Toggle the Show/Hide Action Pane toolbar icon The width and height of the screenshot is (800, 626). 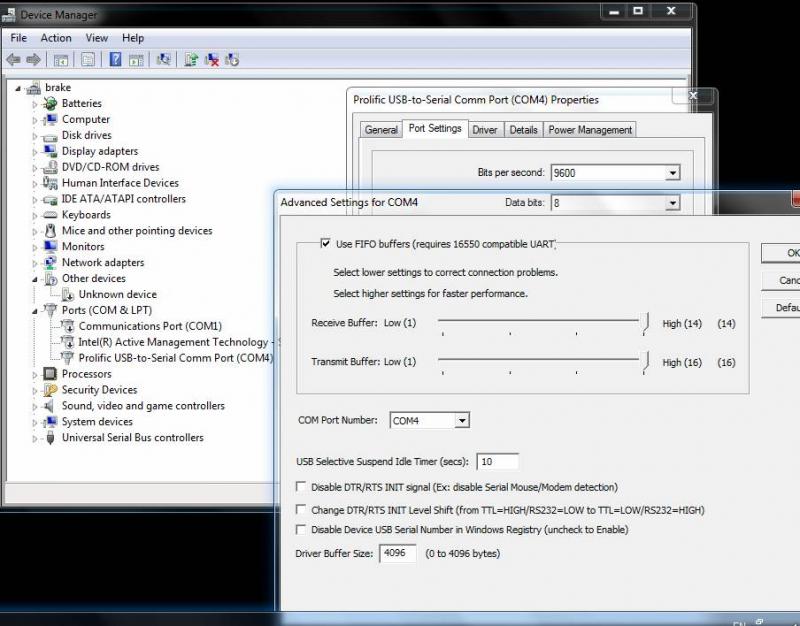136,60
